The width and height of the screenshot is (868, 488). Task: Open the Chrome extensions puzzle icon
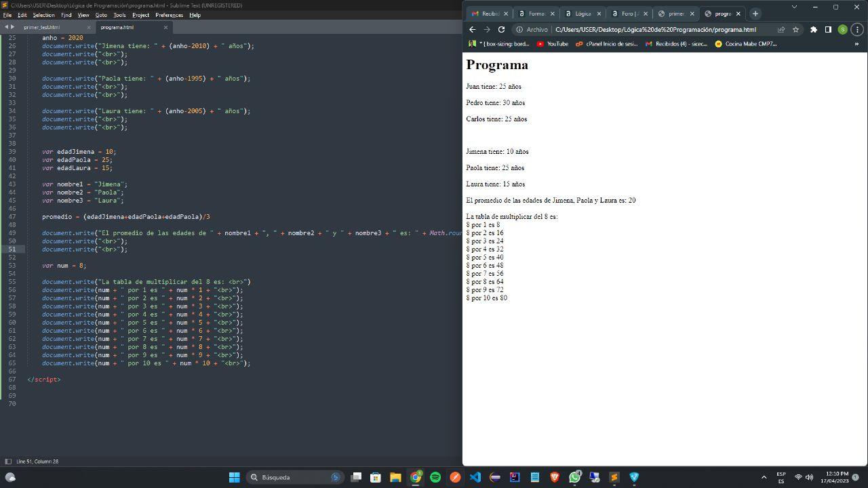(x=814, y=29)
